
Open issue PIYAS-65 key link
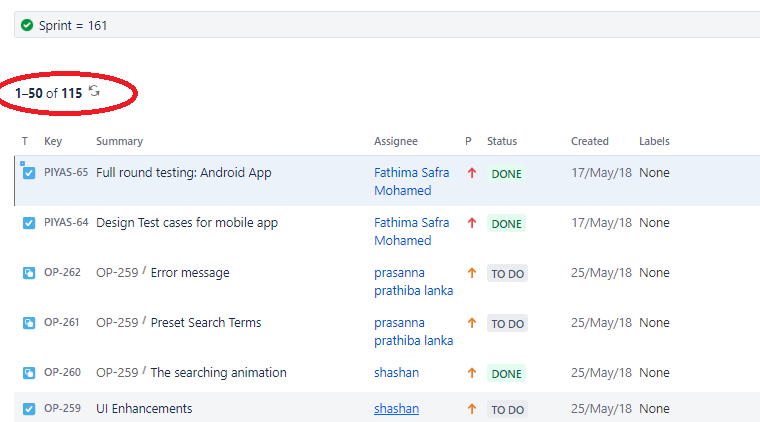pyautogui.click(x=66, y=173)
